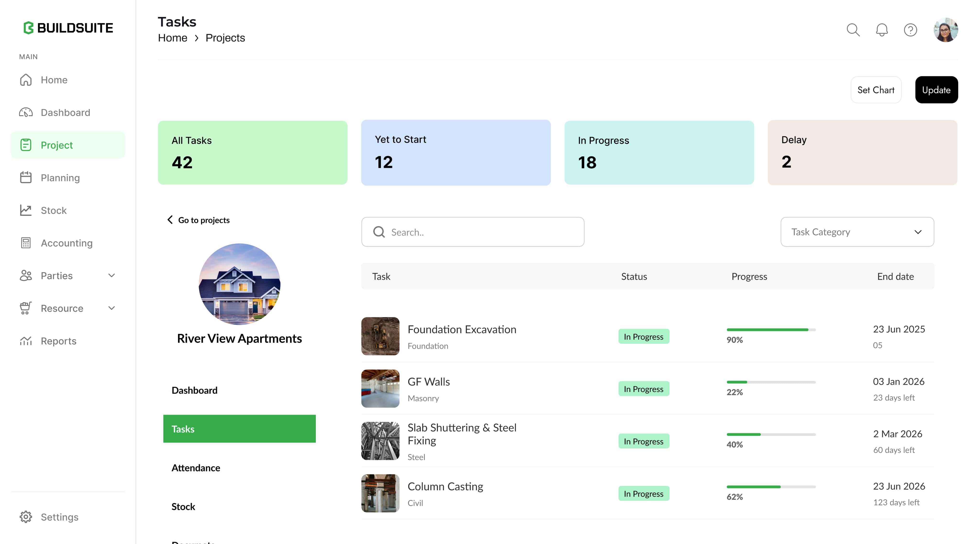Select the Dashboard icon in the sidebar
This screenshot has width=980, height=544.
[x=26, y=112]
